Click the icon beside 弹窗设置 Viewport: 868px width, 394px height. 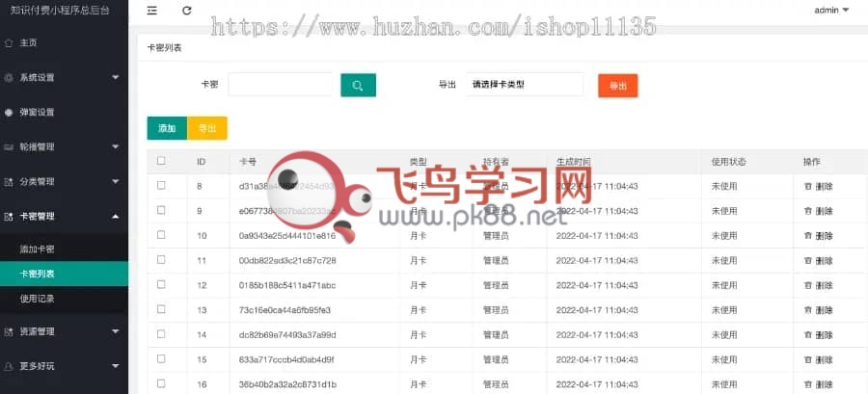pyautogui.click(x=9, y=112)
